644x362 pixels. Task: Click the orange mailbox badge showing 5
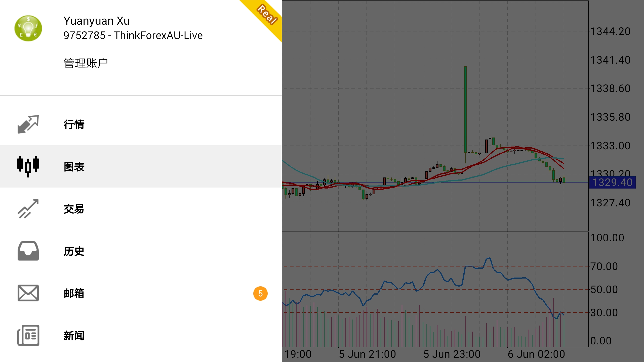click(260, 293)
